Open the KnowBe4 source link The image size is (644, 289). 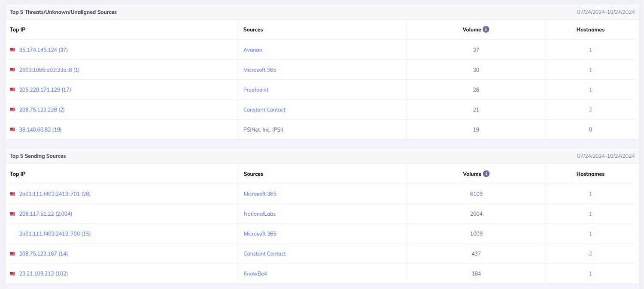point(255,274)
